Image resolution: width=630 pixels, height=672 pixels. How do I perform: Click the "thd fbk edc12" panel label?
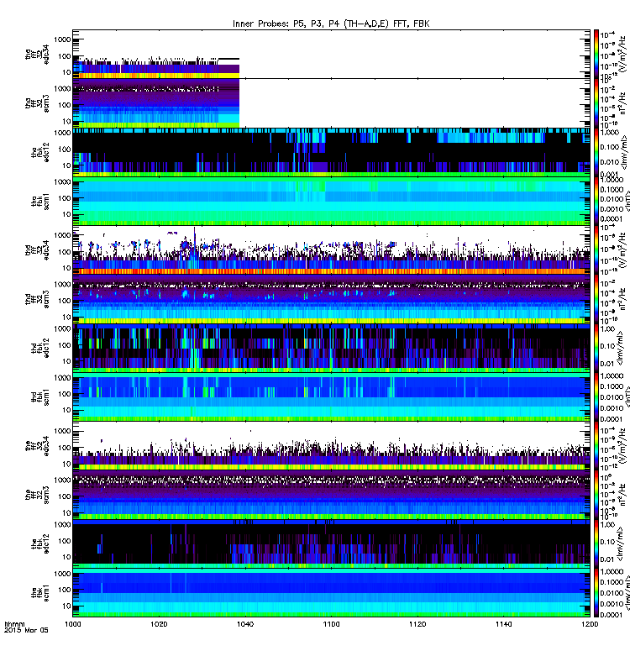pyautogui.click(x=40, y=348)
